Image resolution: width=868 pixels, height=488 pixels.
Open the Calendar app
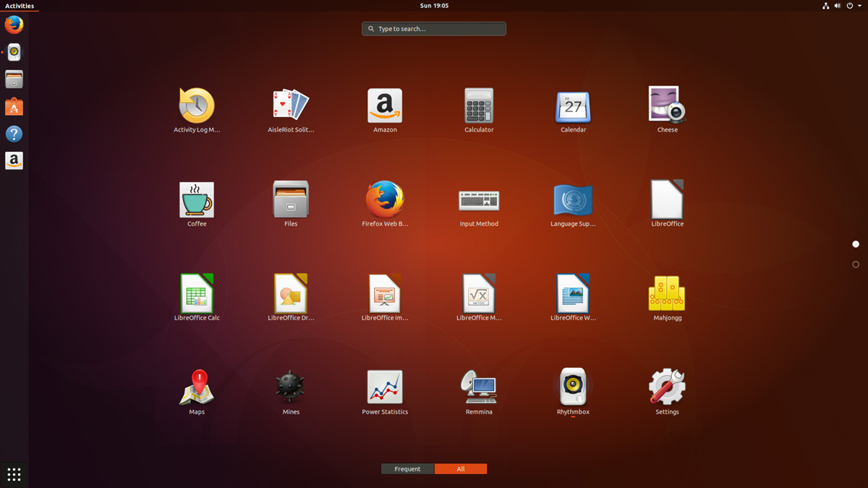[573, 110]
